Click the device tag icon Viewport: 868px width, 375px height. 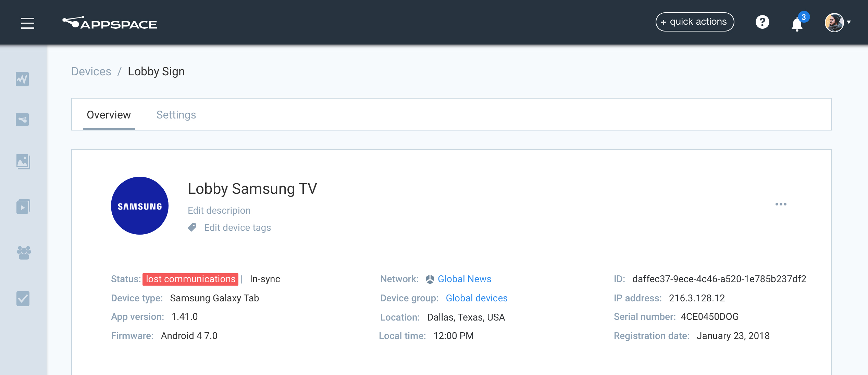pyautogui.click(x=192, y=227)
